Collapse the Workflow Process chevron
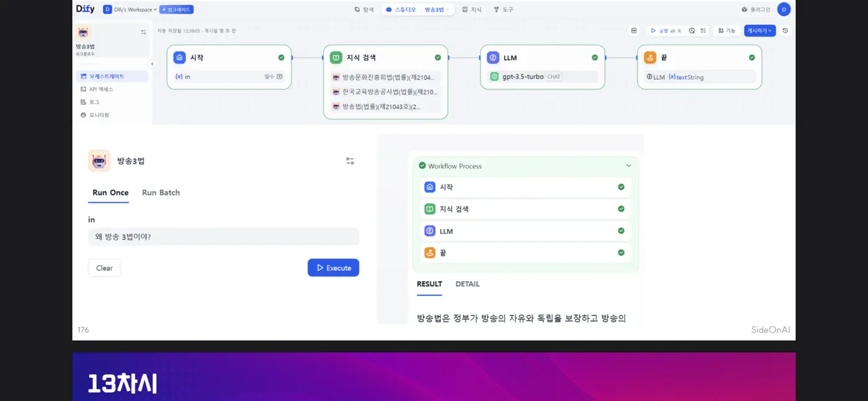The width and height of the screenshot is (868, 401). 629,166
